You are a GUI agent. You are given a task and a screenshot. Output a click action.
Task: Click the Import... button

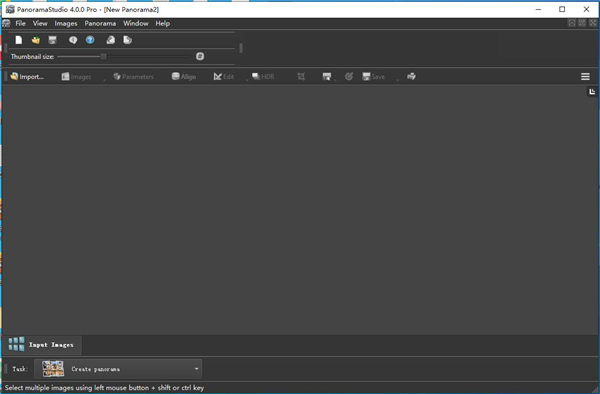[x=27, y=77]
